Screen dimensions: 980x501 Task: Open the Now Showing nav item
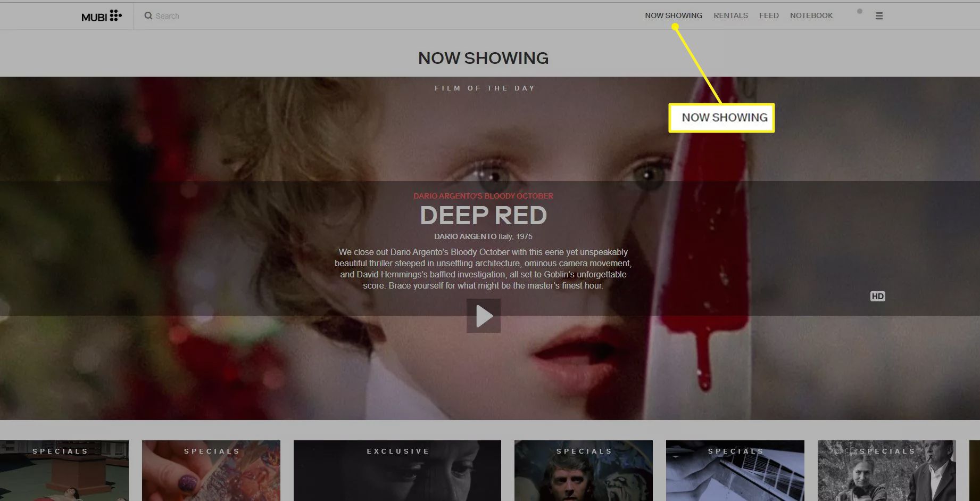(x=674, y=15)
